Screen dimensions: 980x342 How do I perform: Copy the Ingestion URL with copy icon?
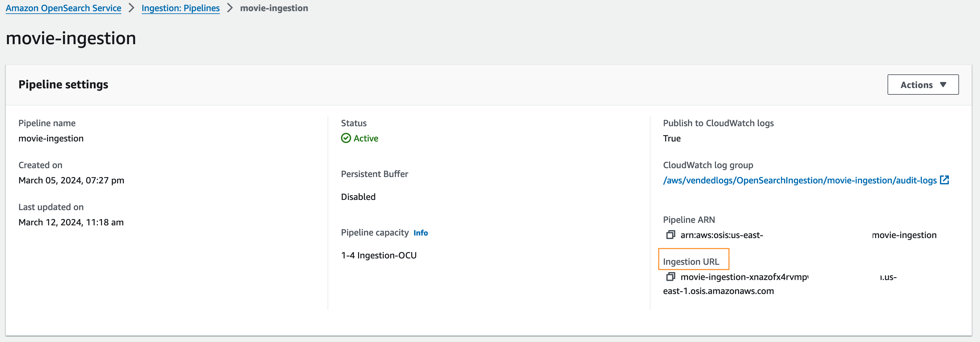coord(670,277)
